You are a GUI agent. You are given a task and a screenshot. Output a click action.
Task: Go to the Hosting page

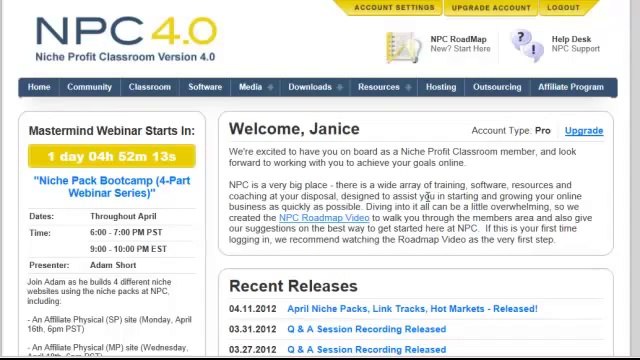click(441, 87)
